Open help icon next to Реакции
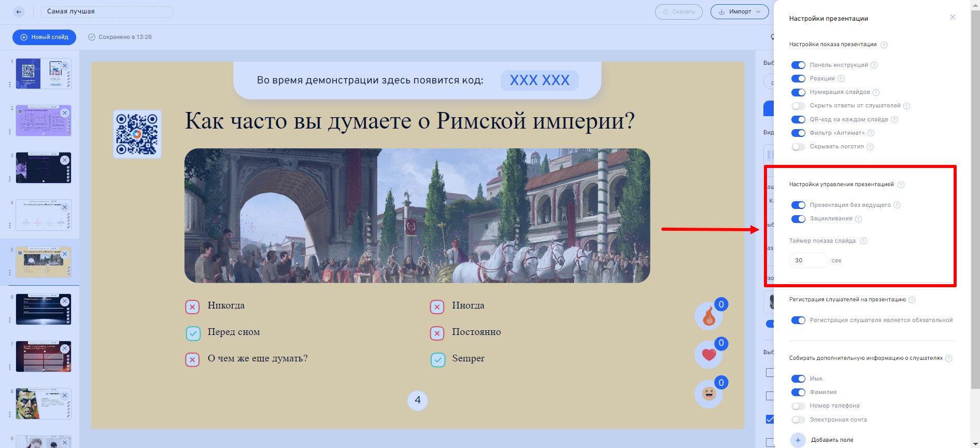 coord(841,79)
